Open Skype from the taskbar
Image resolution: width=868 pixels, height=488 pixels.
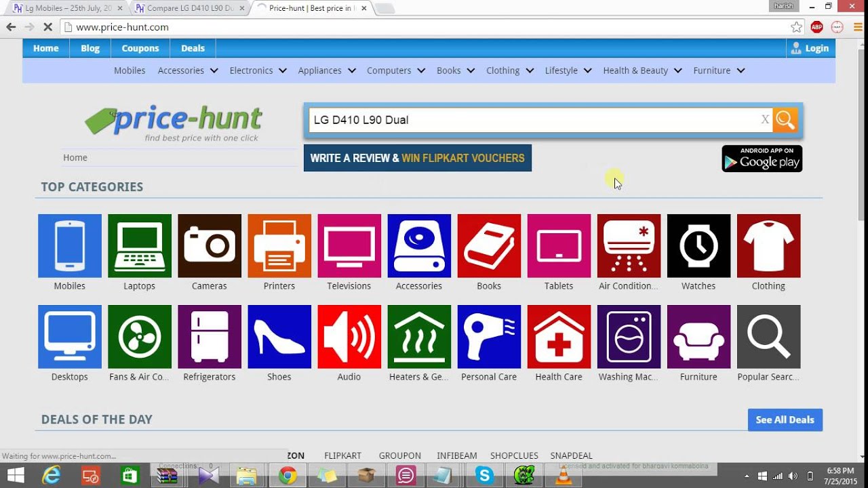click(x=484, y=476)
